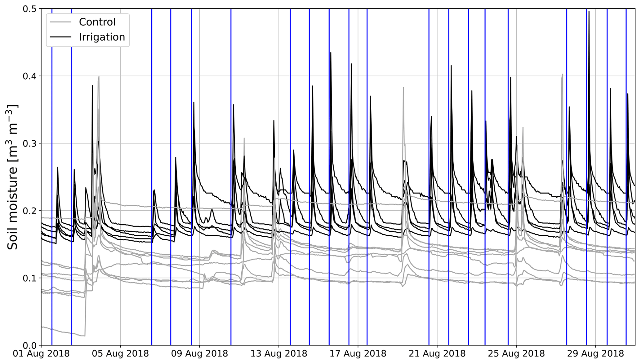Select the 17 Aug 2018 x-axis label
The height and width of the screenshot is (364, 641).
358,354
